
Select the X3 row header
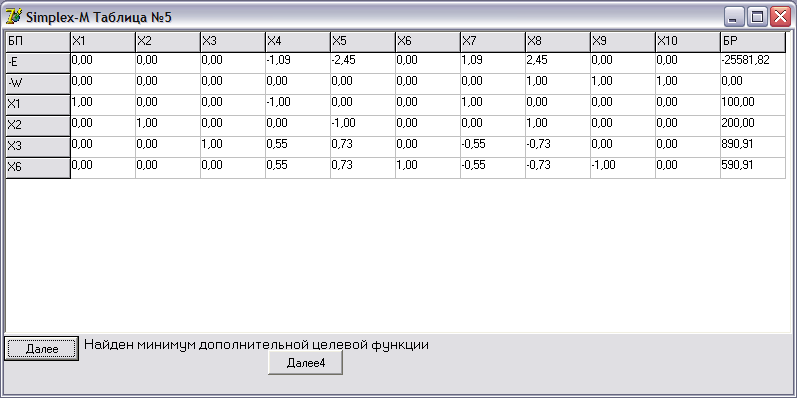pos(38,147)
